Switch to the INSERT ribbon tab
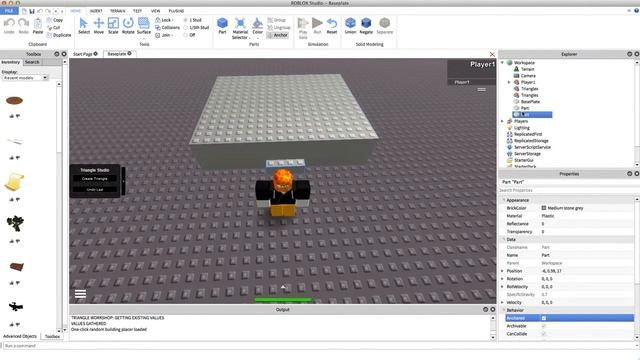This screenshot has width=640, height=360. (x=96, y=11)
